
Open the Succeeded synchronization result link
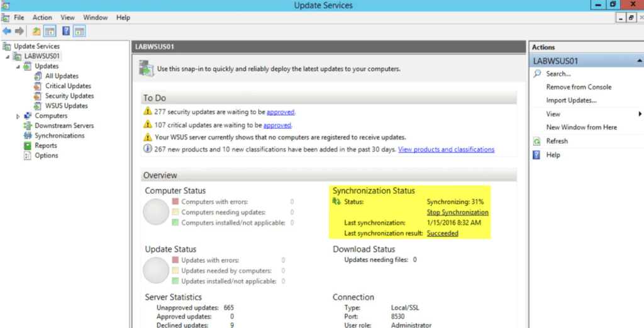(443, 234)
